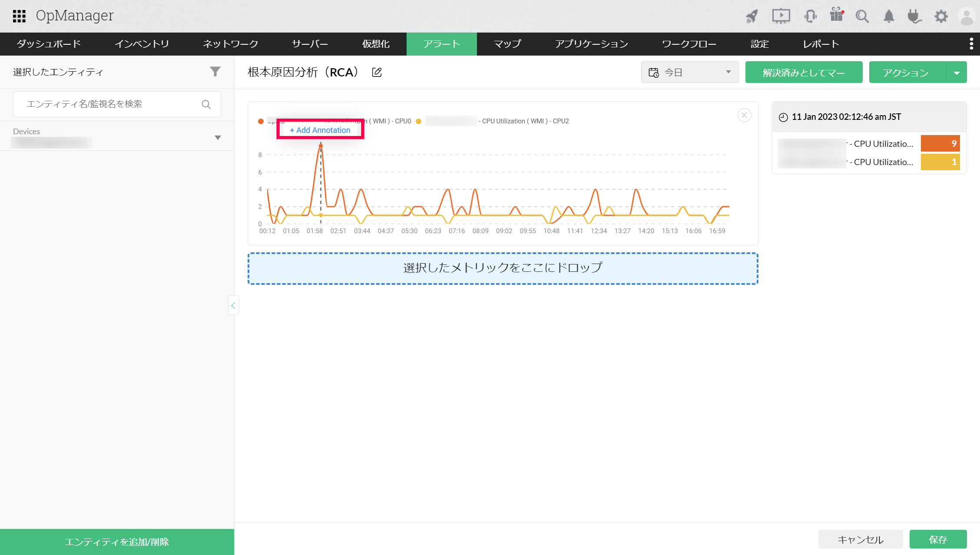
Task: Click the headset support icon
Action: pyautogui.click(x=810, y=17)
